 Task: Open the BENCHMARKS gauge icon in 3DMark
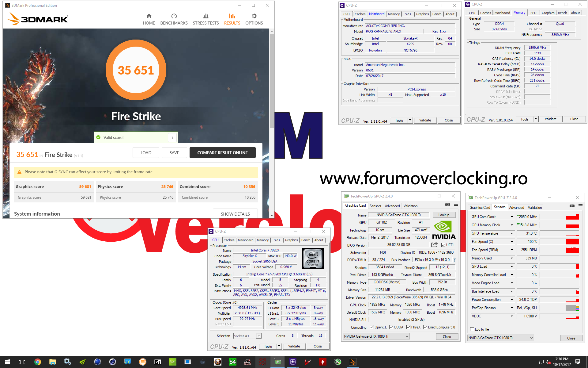click(x=174, y=16)
